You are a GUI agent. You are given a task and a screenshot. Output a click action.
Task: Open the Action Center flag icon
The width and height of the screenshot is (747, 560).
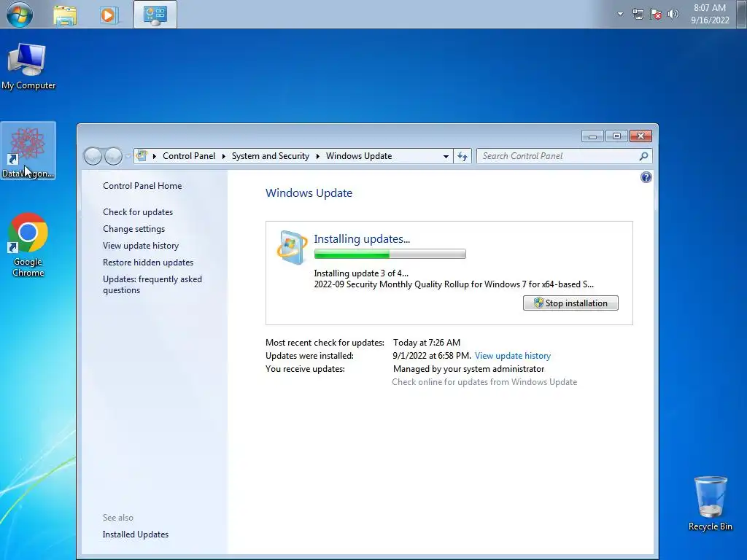[656, 14]
